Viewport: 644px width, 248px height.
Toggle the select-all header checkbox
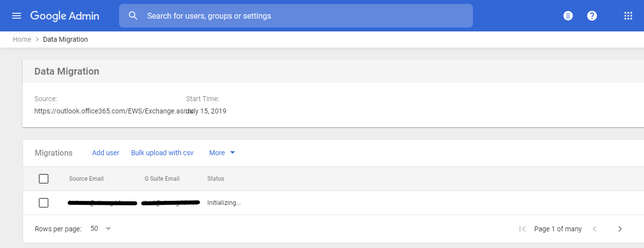(44, 179)
